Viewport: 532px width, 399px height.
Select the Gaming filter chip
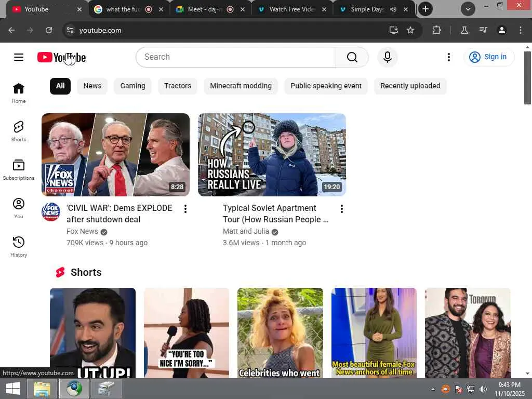[x=132, y=86]
